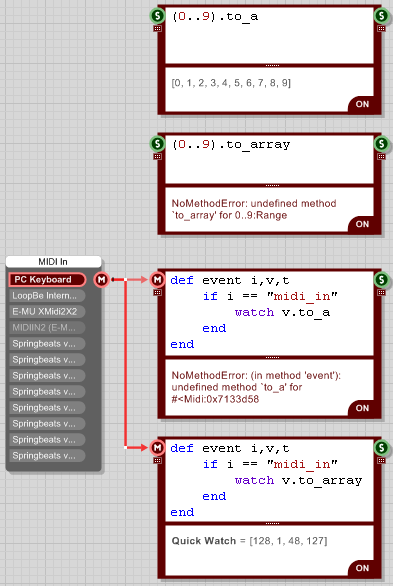Screen dimensions: 393x586
Task: Click the S output connector of the (0..9).to_array module
Action: pyautogui.click(x=381, y=144)
